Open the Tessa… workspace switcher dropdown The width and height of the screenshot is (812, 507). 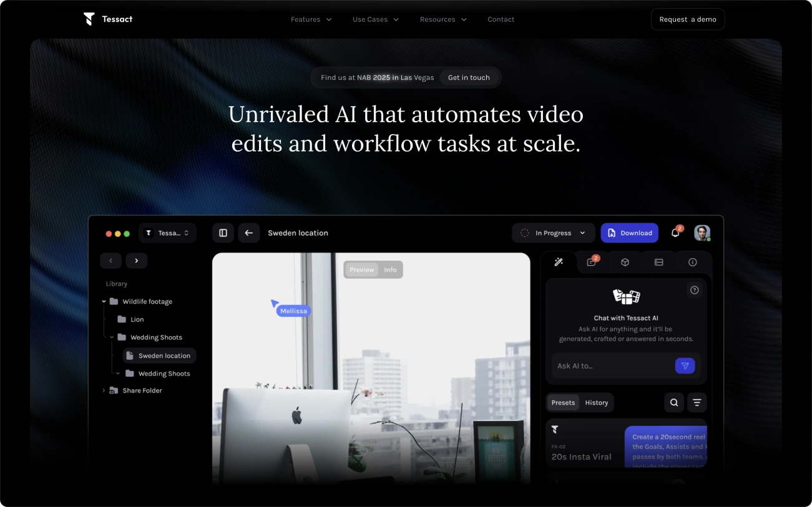click(167, 233)
